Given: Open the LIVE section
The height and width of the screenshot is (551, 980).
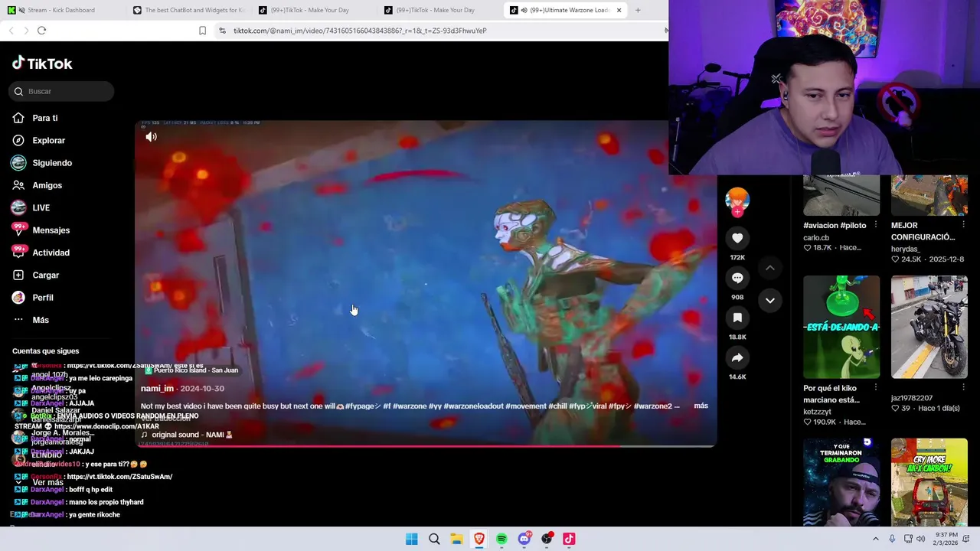Looking at the screenshot, I should (31, 207).
